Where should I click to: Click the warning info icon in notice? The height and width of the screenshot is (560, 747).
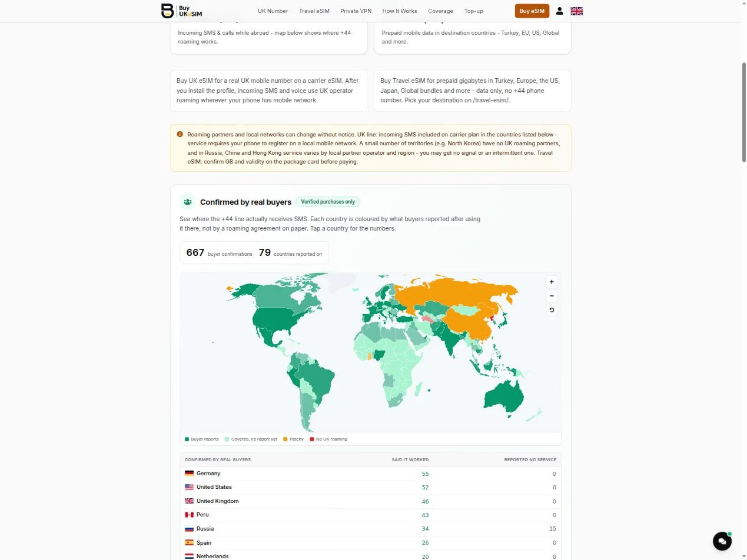tap(180, 134)
